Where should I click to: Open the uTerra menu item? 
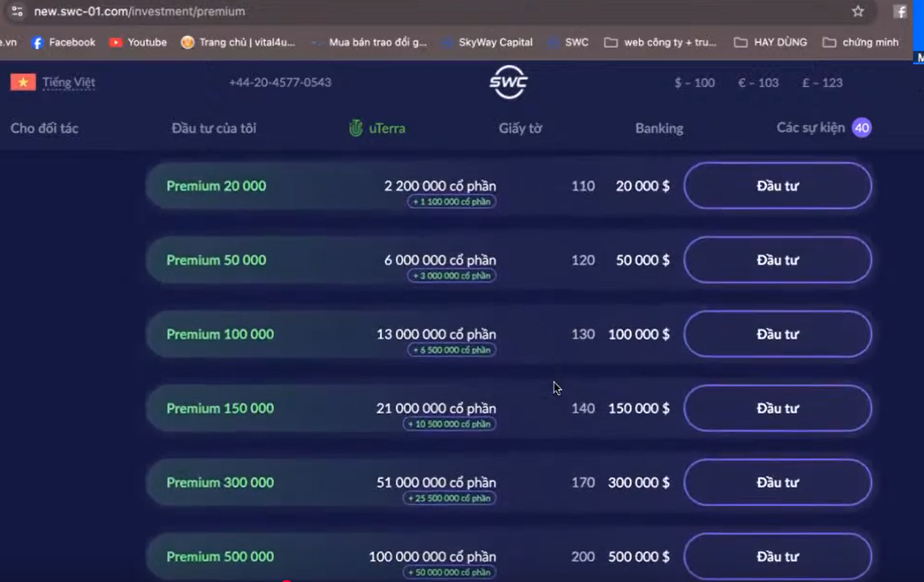coord(377,128)
